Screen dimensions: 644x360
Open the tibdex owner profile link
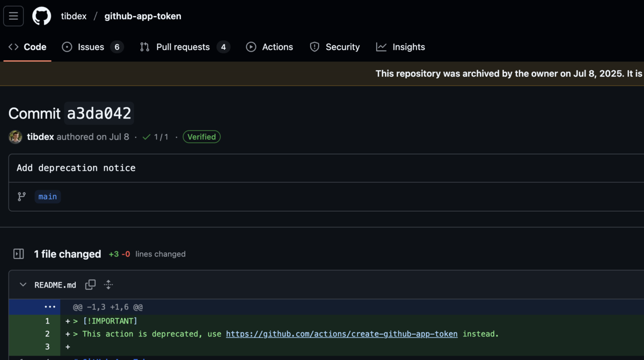pos(74,16)
